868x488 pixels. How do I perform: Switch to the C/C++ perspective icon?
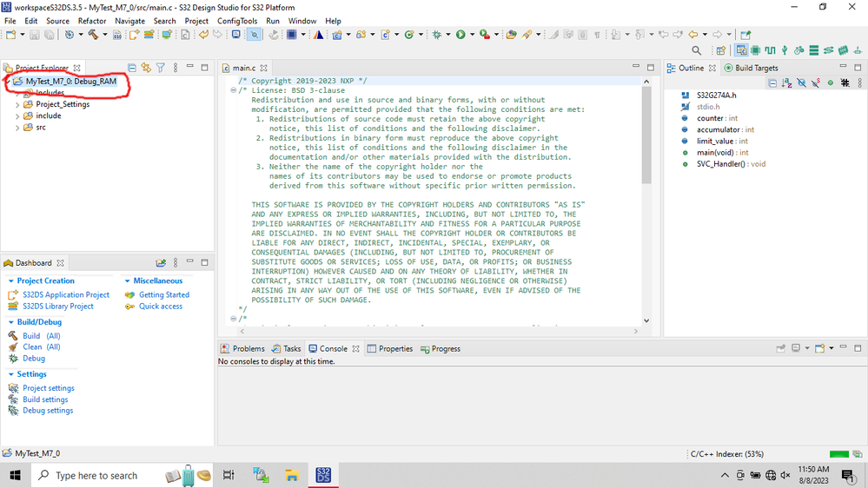coord(741,50)
